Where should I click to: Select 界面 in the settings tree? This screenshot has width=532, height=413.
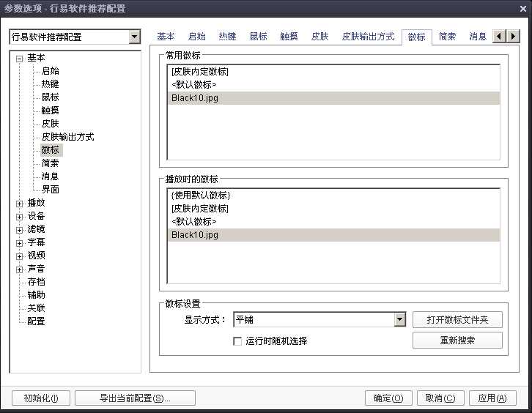pyautogui.click(x=51, y=190)
